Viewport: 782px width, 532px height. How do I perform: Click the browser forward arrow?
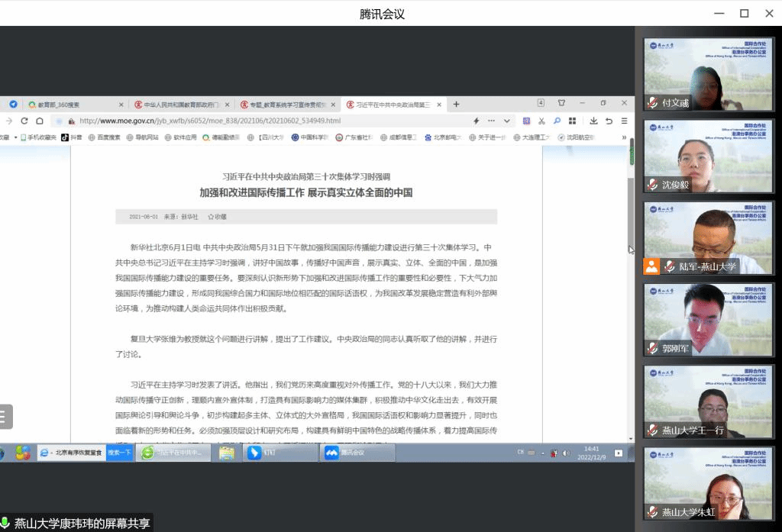click(x=8, y=121)
